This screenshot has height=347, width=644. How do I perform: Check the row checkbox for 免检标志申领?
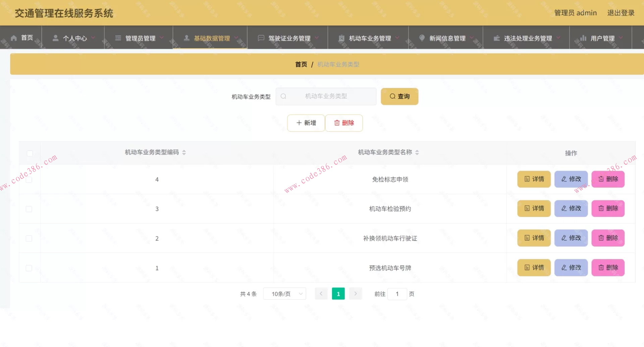pos(29,179)
